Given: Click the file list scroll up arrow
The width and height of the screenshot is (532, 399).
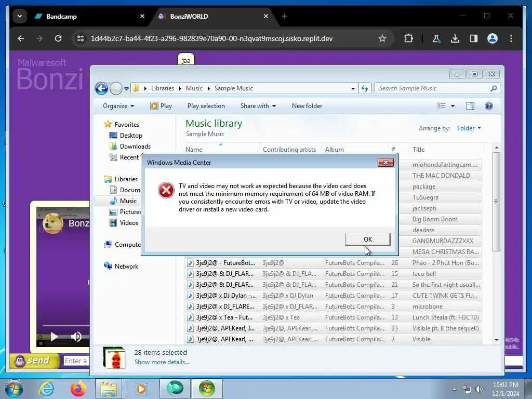Looking at the screenshot, I should pos(496,148).
